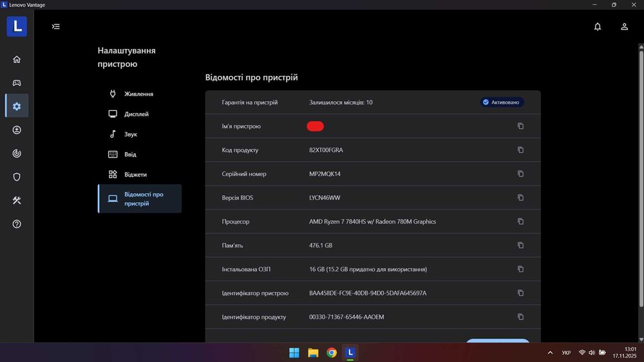Click Lenovo Vantage taskbar icon

[350, 352]
